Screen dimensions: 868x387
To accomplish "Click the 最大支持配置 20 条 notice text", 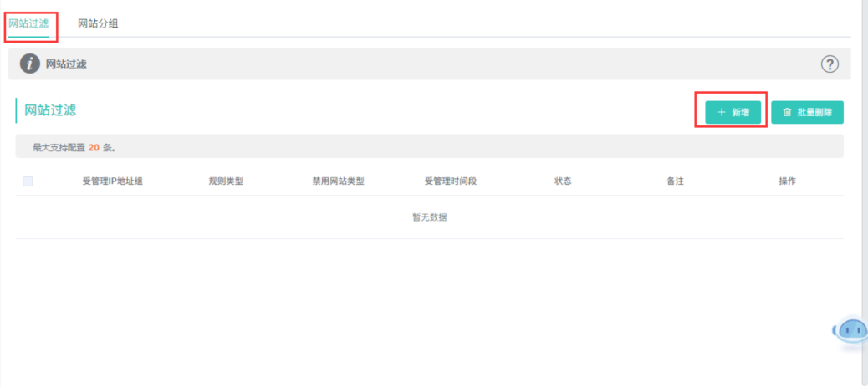I will point(74,147).
